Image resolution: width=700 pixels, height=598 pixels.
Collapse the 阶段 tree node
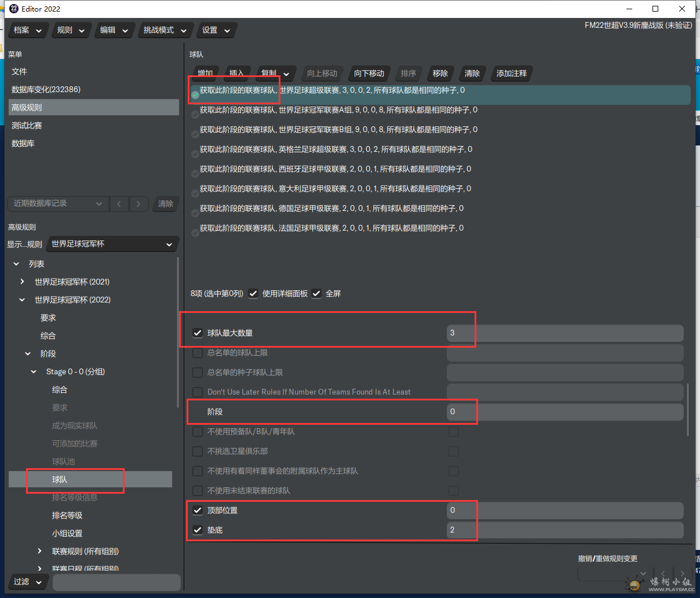[28, 354]
